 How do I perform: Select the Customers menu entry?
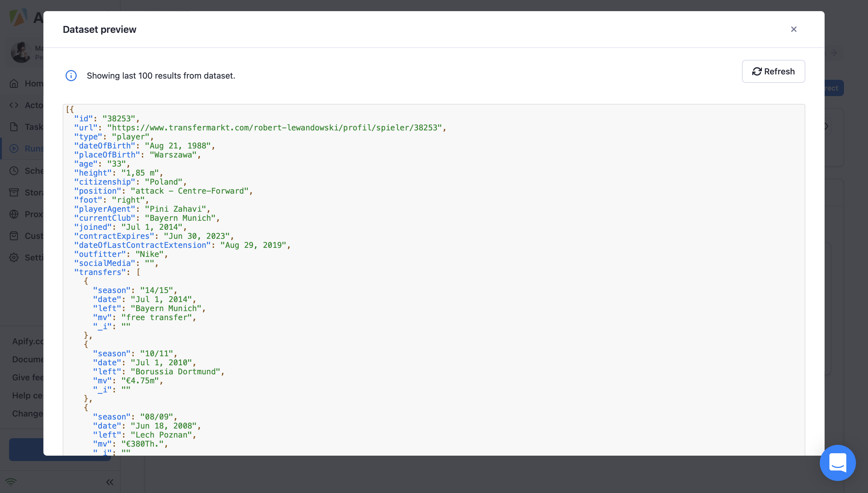[x=14, y=236]
